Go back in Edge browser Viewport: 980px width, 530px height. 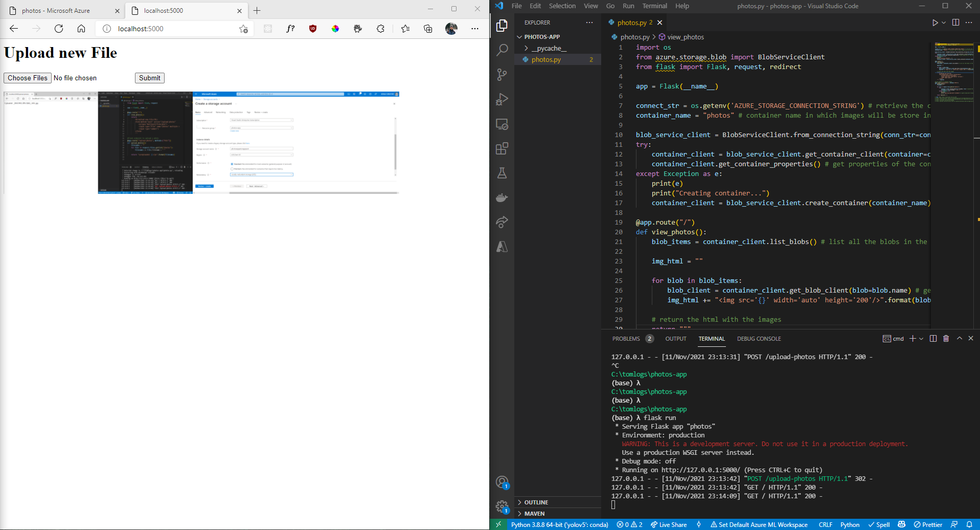click(x=14, y=29)
